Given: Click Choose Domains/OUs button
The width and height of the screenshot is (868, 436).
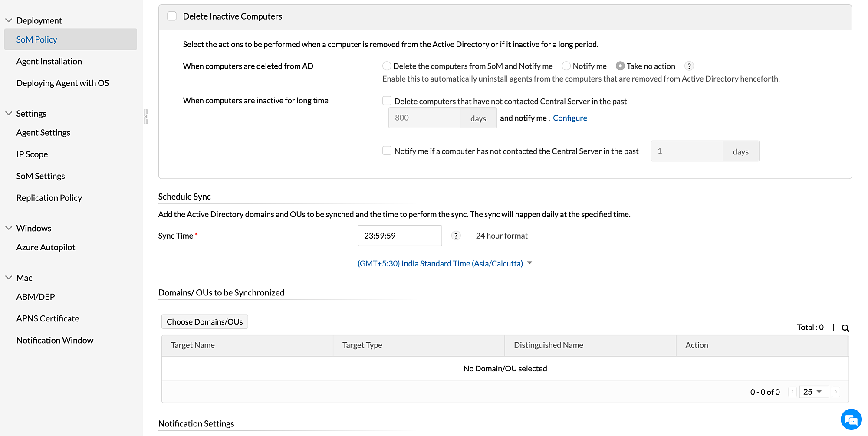Looking at the screenshot, I should [205, 321].
